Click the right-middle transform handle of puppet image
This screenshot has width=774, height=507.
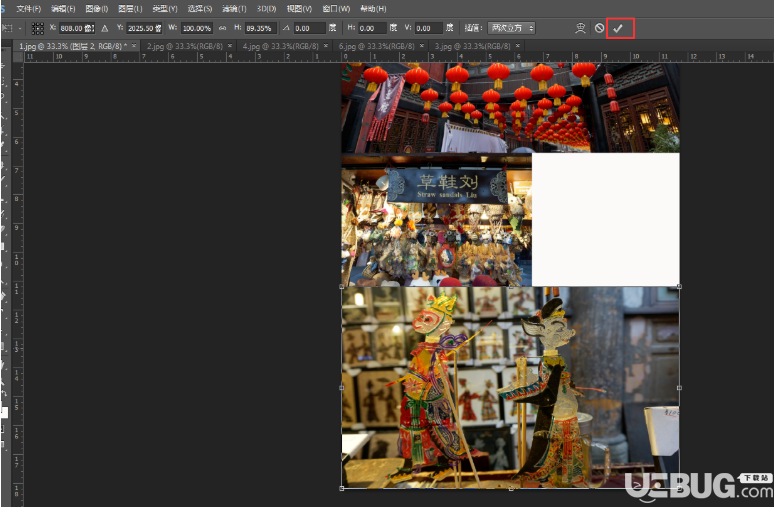point(679,388)
